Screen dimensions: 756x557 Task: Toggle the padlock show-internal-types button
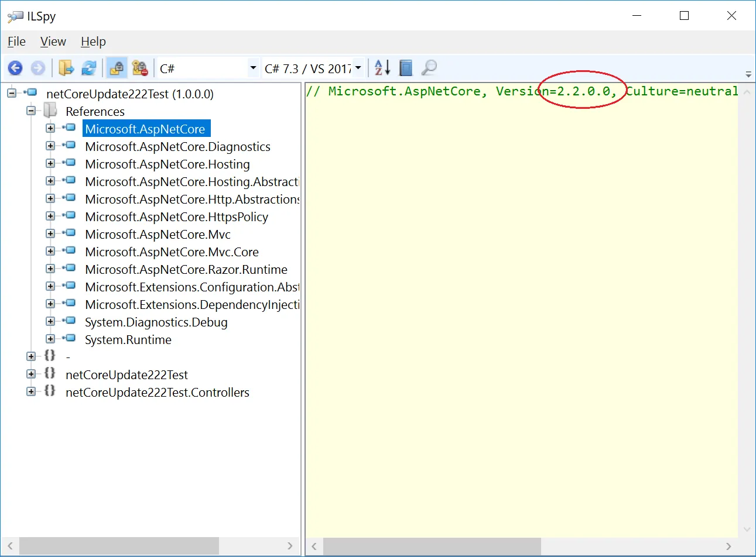[x=117, y=68]
